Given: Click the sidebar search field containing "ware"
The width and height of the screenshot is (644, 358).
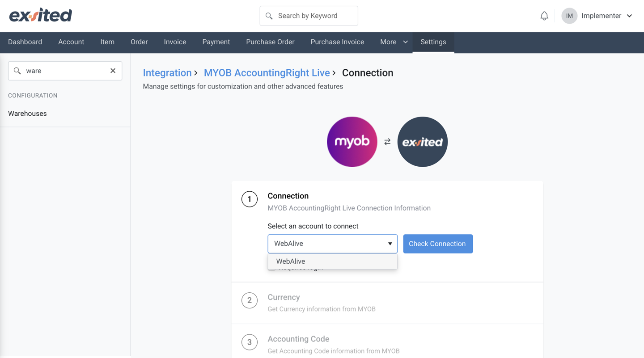Looking at the screenshot, I should tap(65, 71).
